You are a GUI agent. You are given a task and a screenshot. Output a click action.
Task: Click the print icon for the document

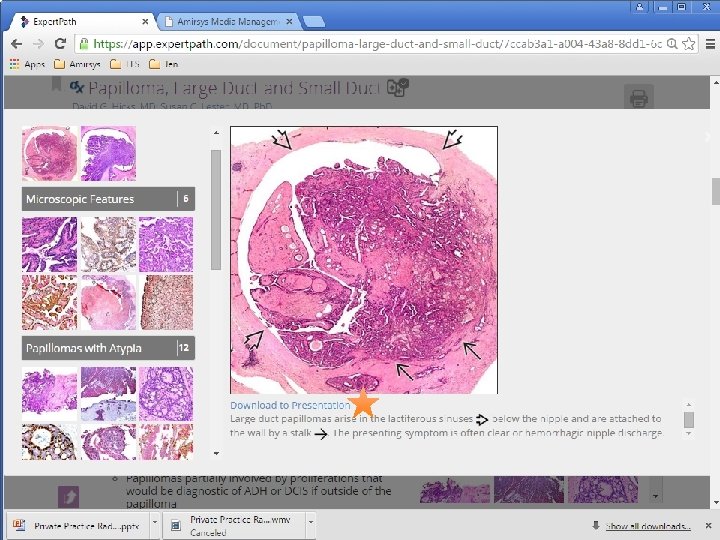639,98
